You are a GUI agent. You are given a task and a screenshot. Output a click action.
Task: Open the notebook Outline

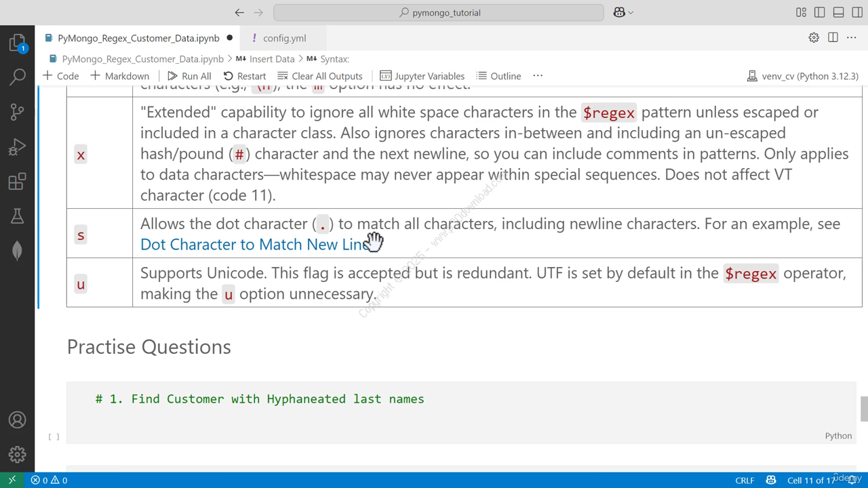click(498, 76)
